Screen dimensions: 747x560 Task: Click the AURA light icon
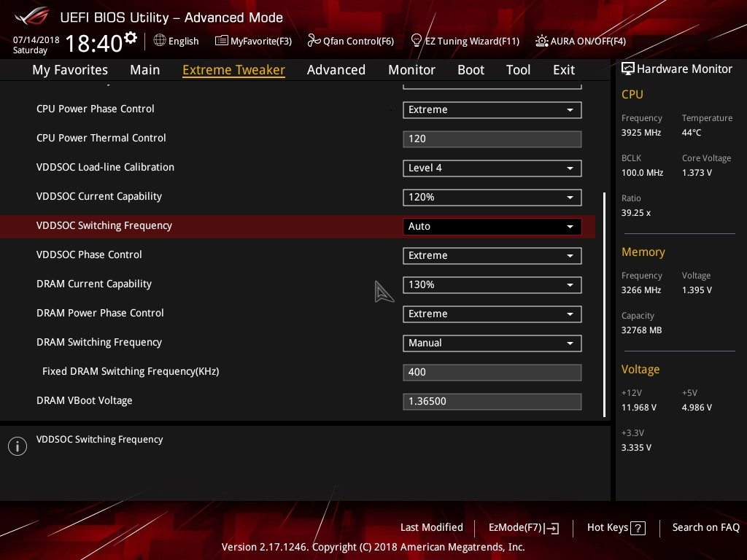[x=542, y=41]
